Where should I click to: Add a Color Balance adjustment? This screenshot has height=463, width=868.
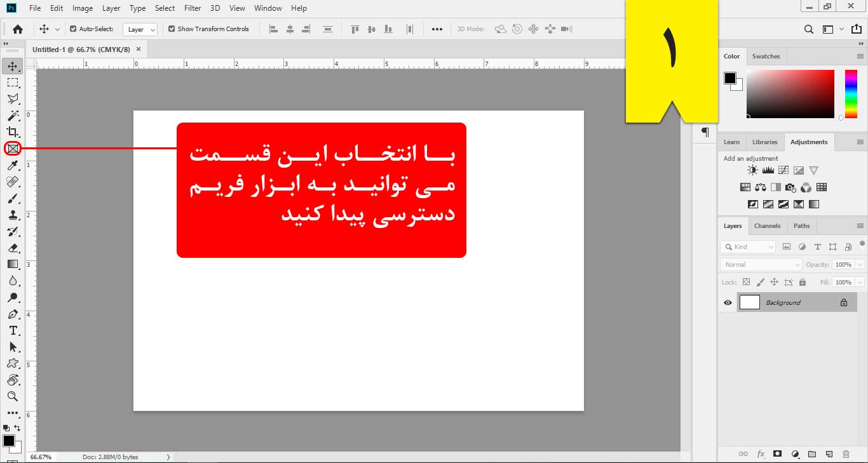point(761,187)
